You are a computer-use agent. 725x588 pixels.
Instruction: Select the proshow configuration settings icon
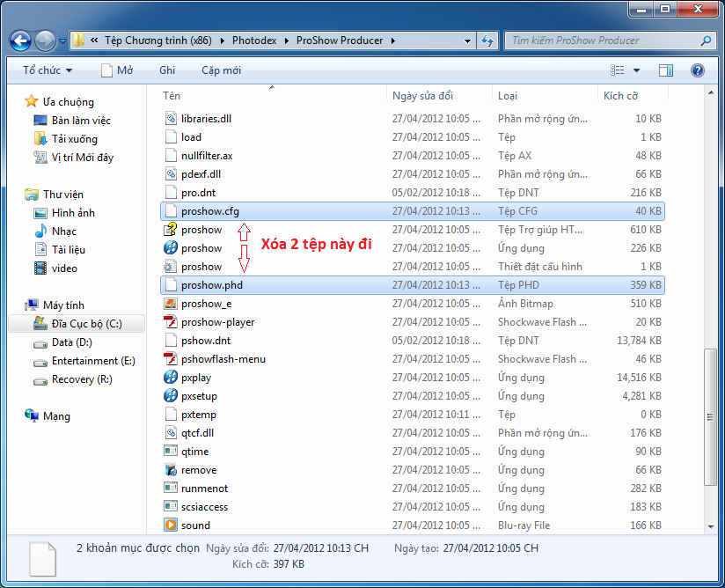pos(171,267)
